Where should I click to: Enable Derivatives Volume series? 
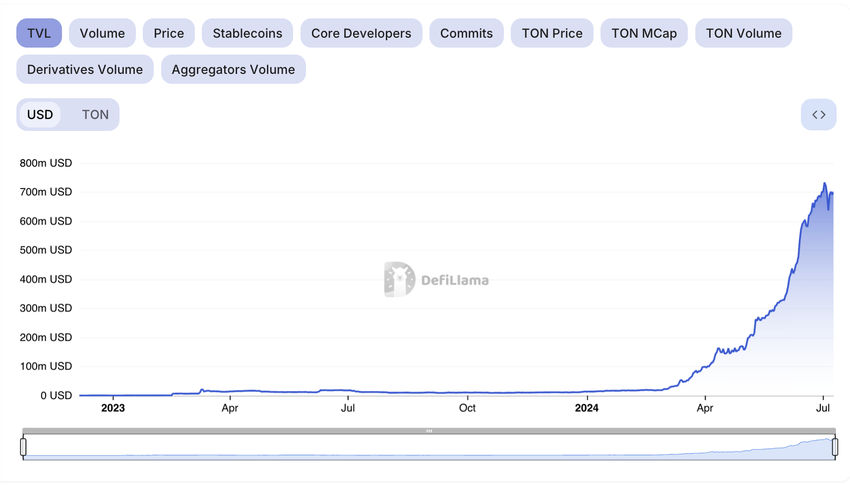click(85, 70)
